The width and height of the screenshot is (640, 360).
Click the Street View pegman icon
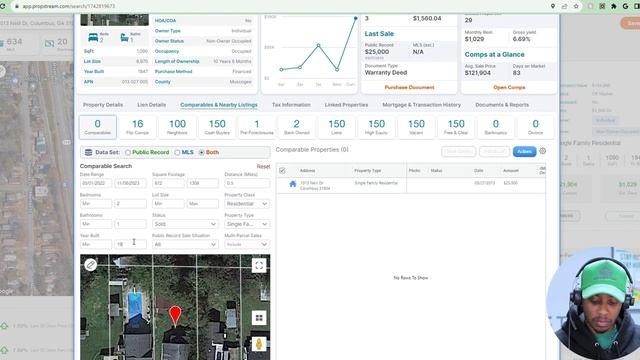pos(259,344)
